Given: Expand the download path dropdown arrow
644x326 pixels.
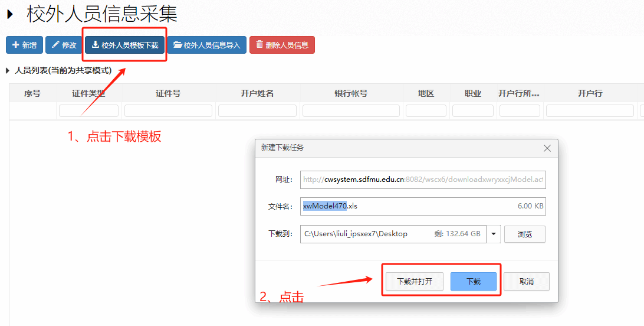Looking at the screenshot, I should 493,234.
